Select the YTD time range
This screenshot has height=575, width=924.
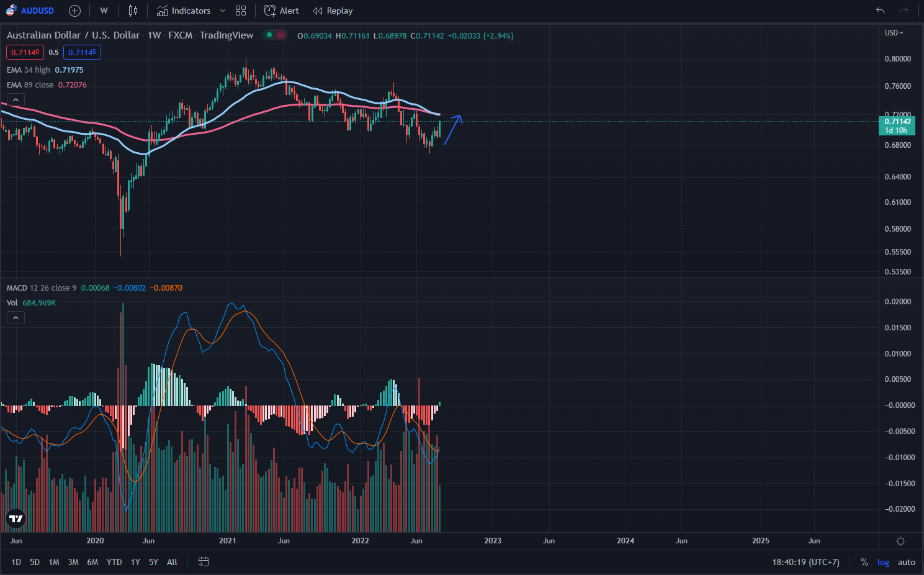click(114, 562)
